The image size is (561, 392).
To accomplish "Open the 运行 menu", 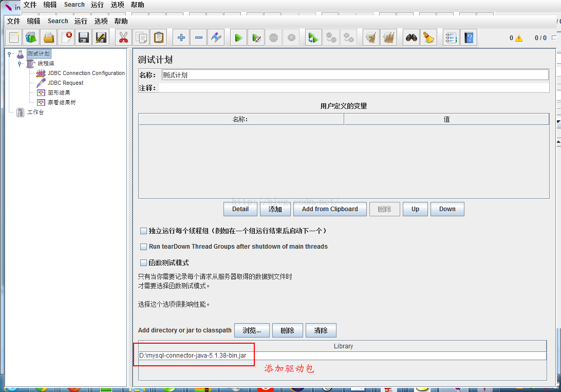I will (81, 21).
